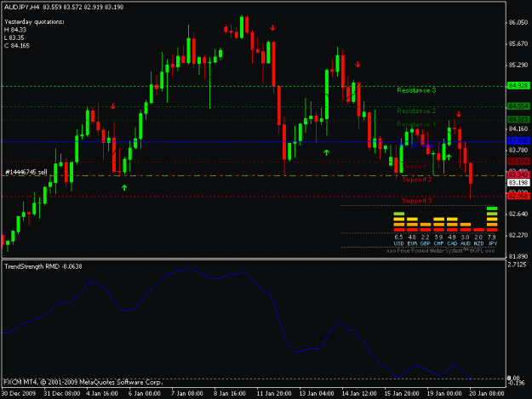Screen dimensions: 532x399
Task: Click the red sell arrow near chart's highest peak
Action: (x=272, y=28)
